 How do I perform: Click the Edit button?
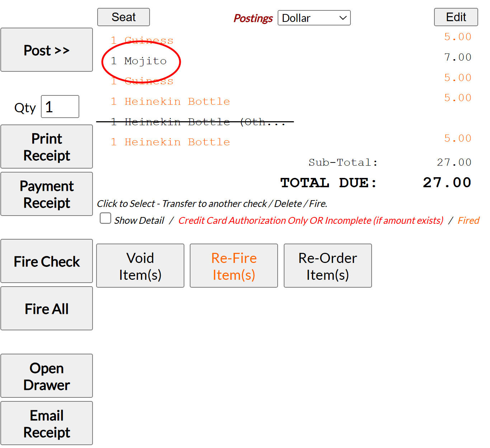(456, 17)
